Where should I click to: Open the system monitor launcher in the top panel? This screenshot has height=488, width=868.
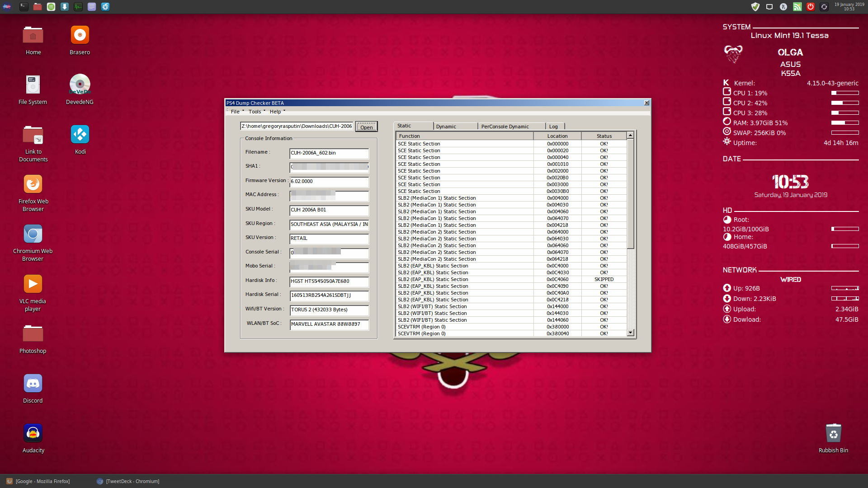[x=78, y=7]
